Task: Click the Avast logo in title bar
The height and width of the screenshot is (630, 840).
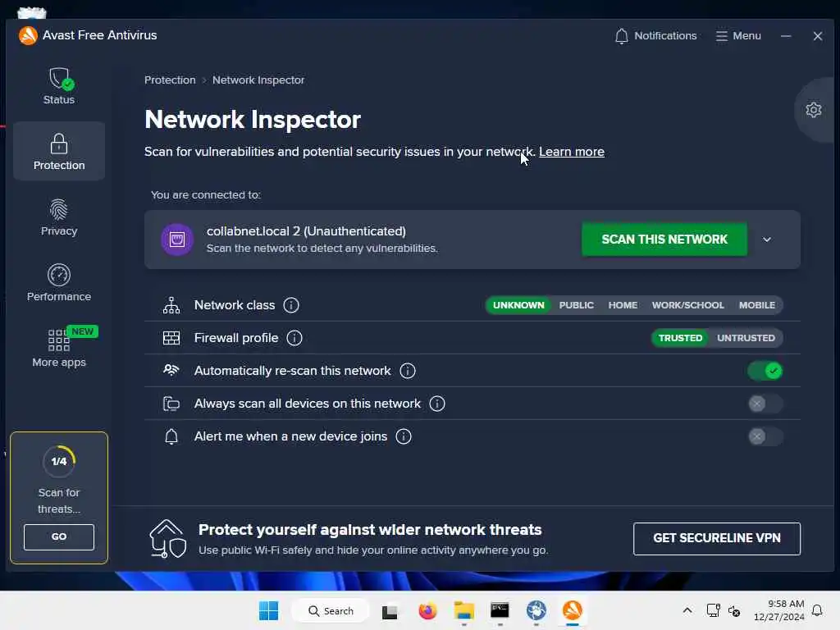Action: click(28, 35)
